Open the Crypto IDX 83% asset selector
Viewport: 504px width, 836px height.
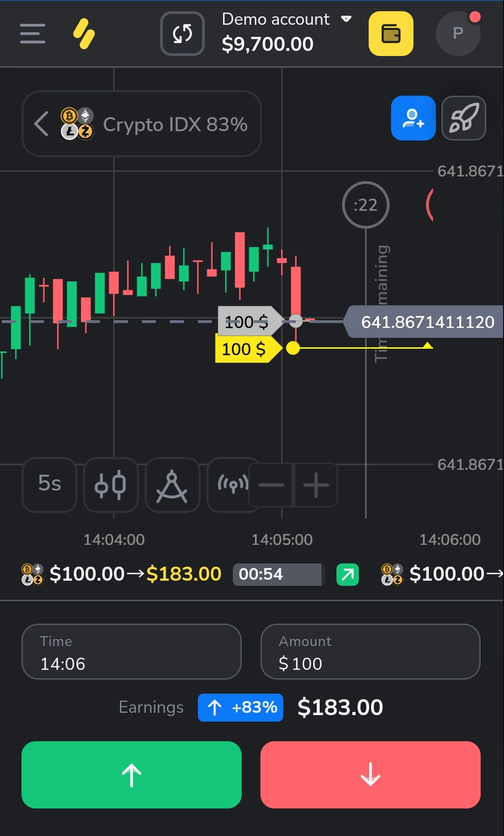141,124
